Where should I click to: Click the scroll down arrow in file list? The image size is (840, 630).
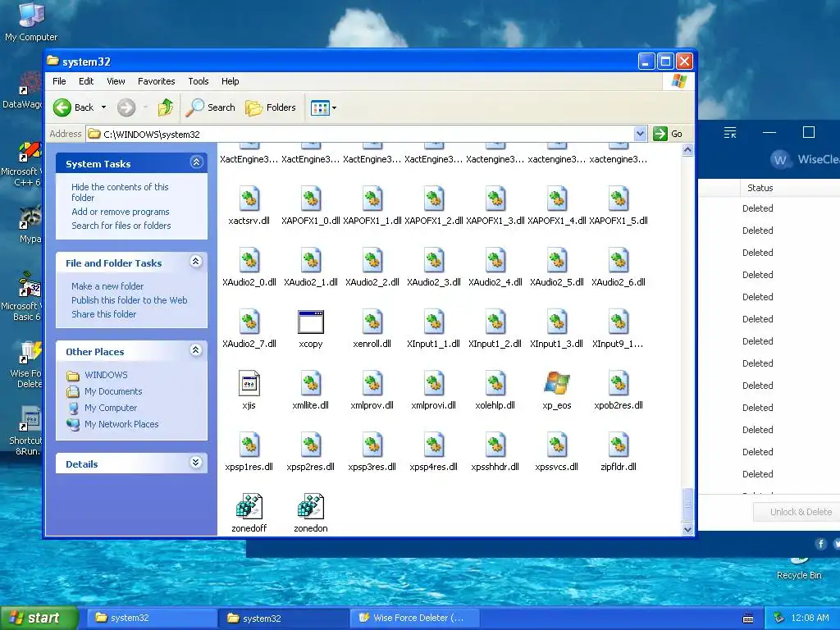click(x=688, y=530)
